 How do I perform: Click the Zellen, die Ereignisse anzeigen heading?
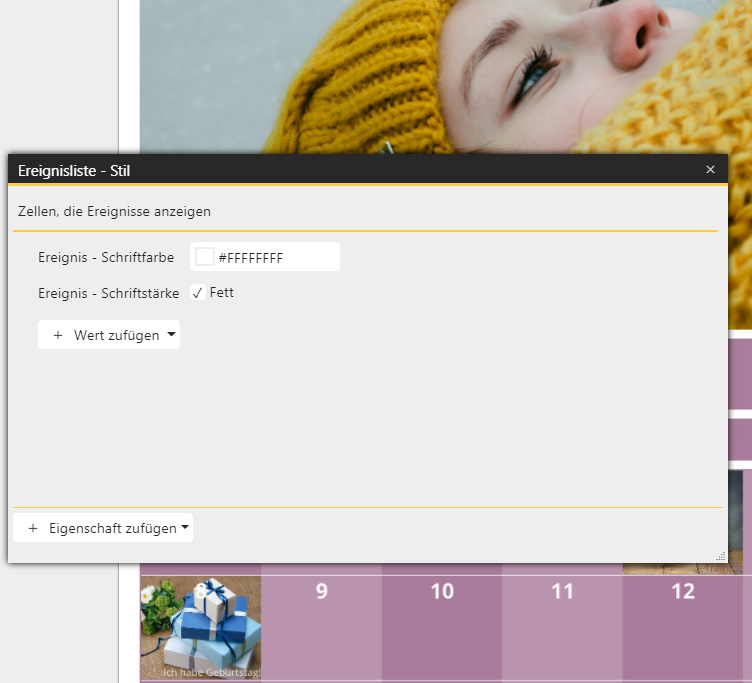pyautogui.click(x=114, y=211)
